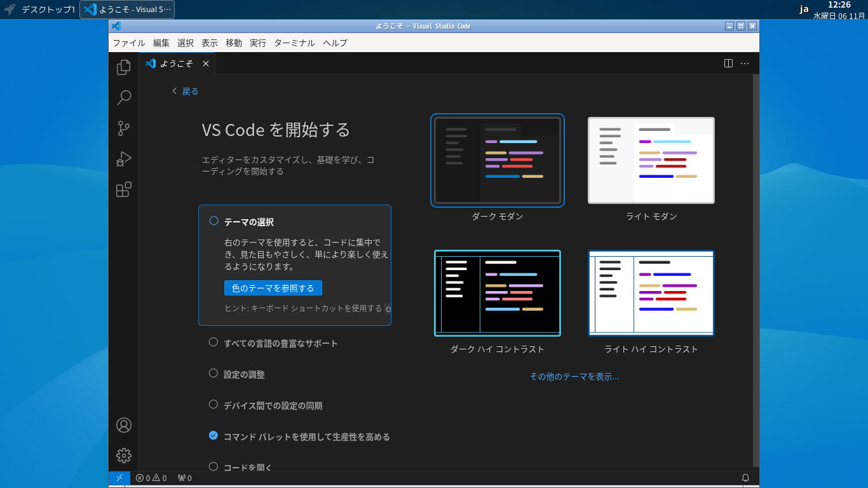Image resolution: width=868 pixels, height=488 pixels.
Task: Open the ヘルプ menu
Action: (x=336, y=43)
